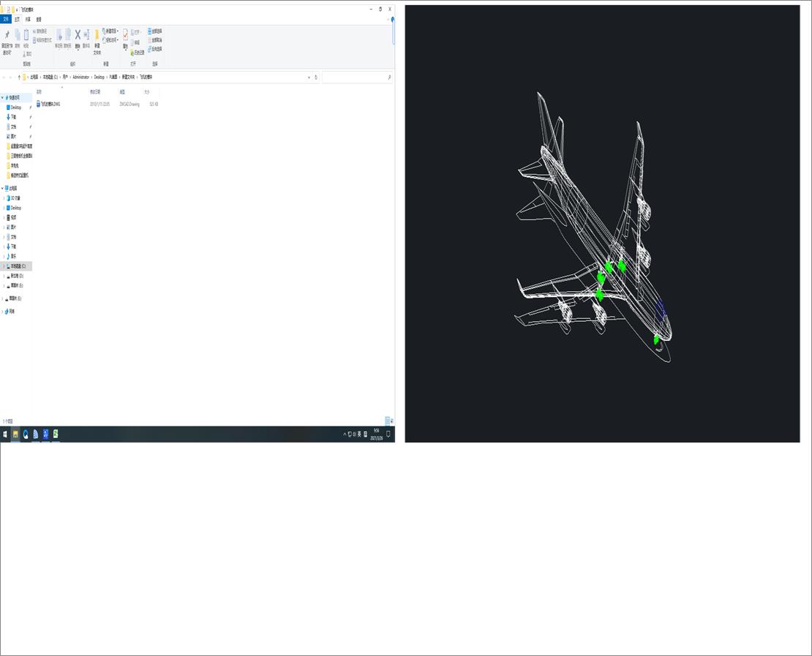Click the Copy to (复制到) icon
The image size is (812, 656).
tap(68, 34)
